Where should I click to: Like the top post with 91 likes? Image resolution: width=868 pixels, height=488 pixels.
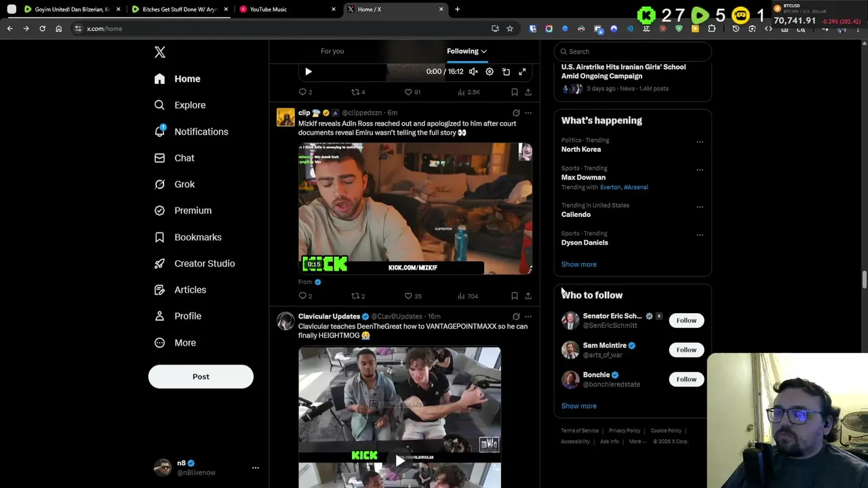coord(412,92)
